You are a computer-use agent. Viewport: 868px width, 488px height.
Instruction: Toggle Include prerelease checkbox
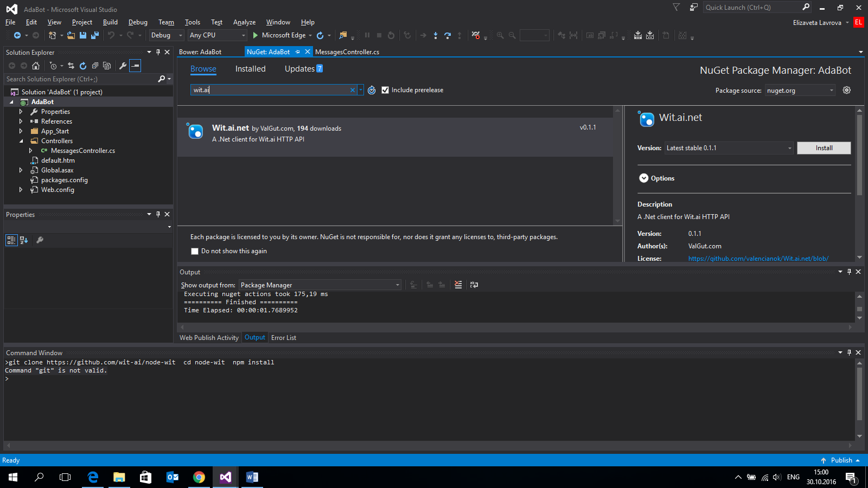tap(385, 90)
